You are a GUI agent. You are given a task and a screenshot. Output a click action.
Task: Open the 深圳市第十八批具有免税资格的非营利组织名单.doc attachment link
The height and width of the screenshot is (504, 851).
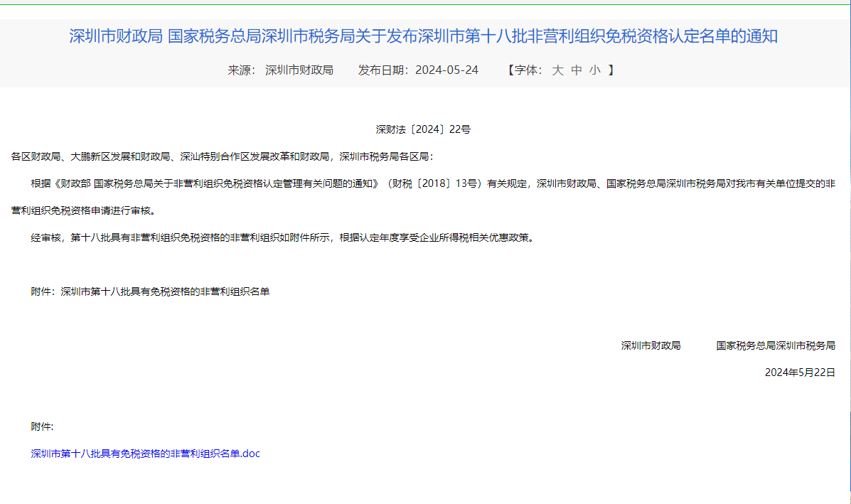click(x=146, y=454)
